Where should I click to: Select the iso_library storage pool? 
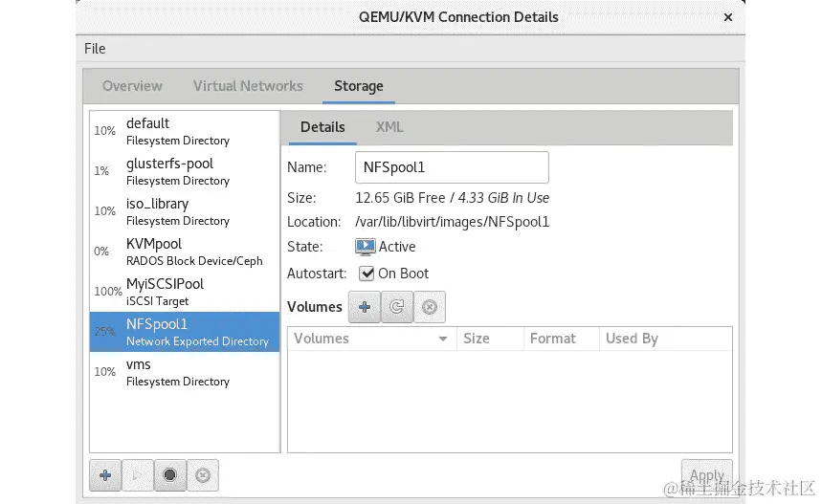coord(185,211)
